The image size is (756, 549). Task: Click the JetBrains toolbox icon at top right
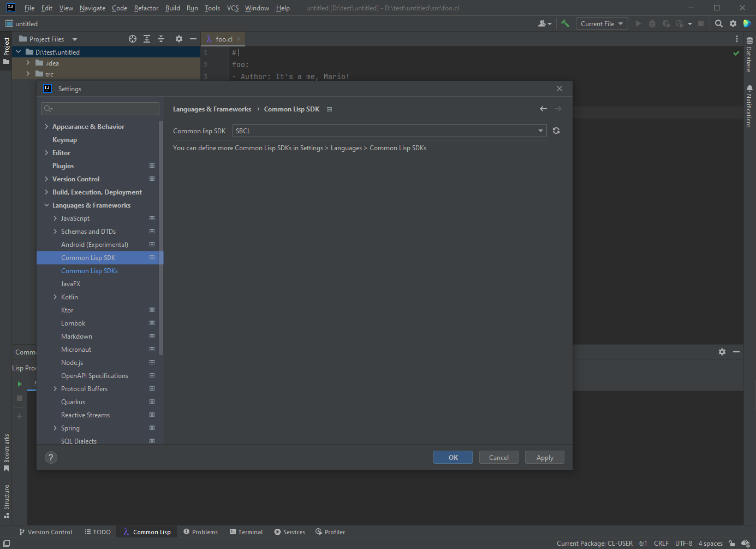747,23
